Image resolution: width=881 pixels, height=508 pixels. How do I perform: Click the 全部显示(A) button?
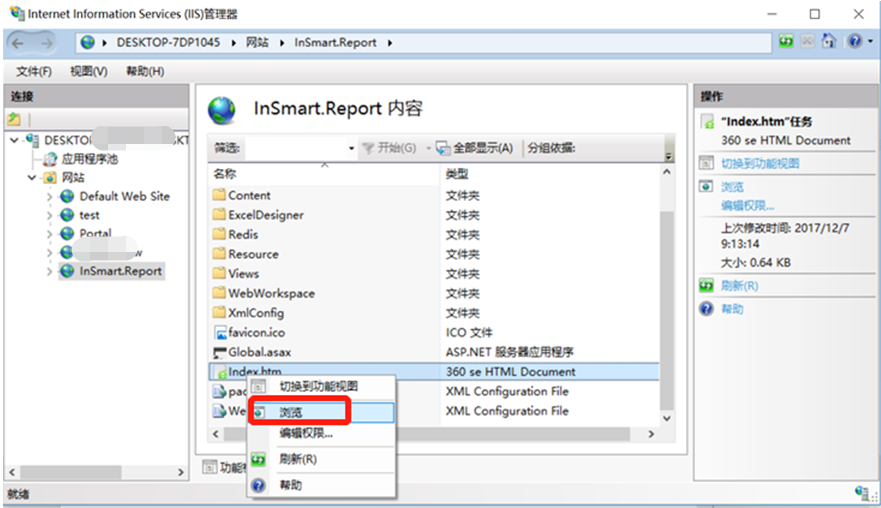coord(475,148)
